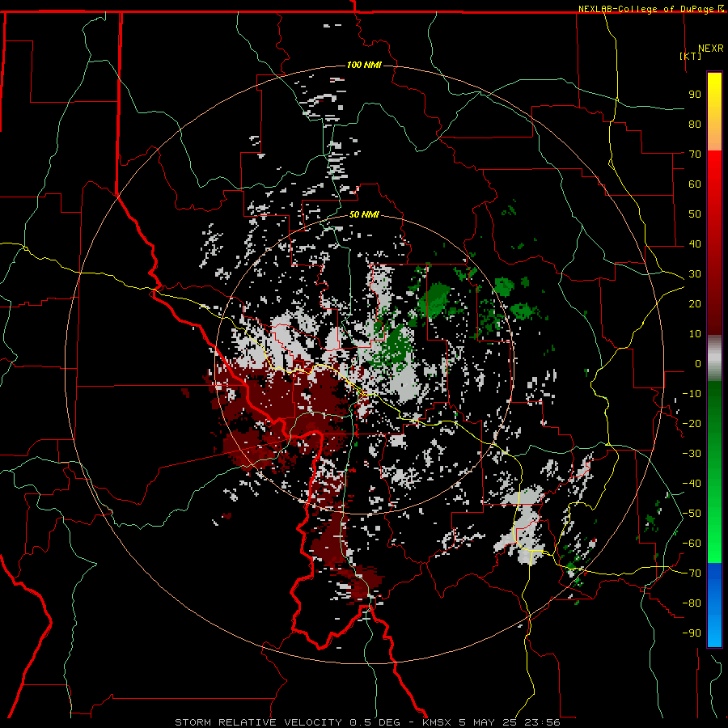The width and height of the screenshot is (728, 728).
Task: Click the gray zero-velocity segment of the color bar
Action: 714,358
